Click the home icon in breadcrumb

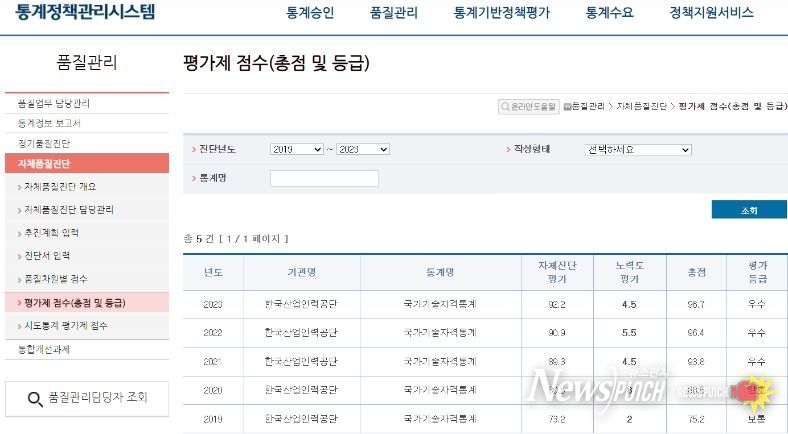(x=567, y=106)
